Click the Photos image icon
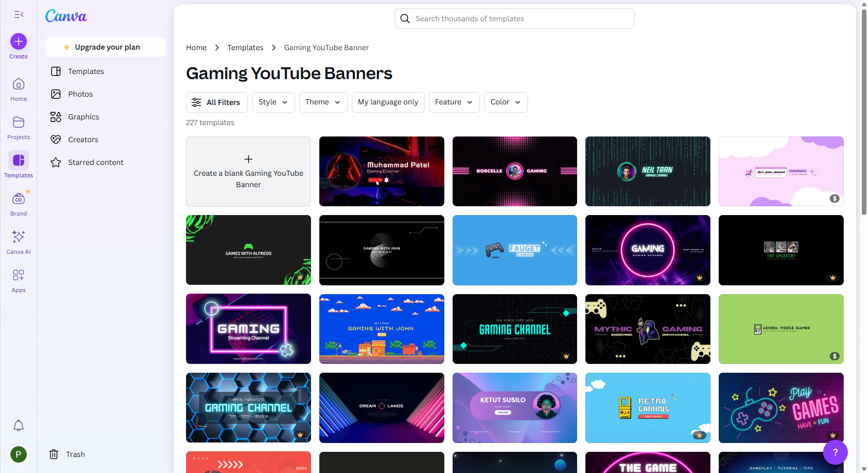 click(56, 94)
